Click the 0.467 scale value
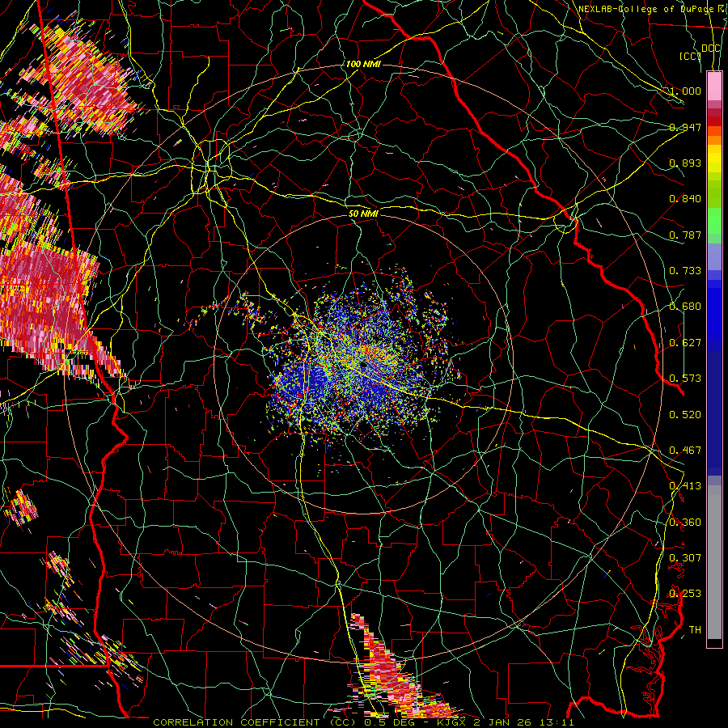The image size is (728, 728). coord(685,451)
